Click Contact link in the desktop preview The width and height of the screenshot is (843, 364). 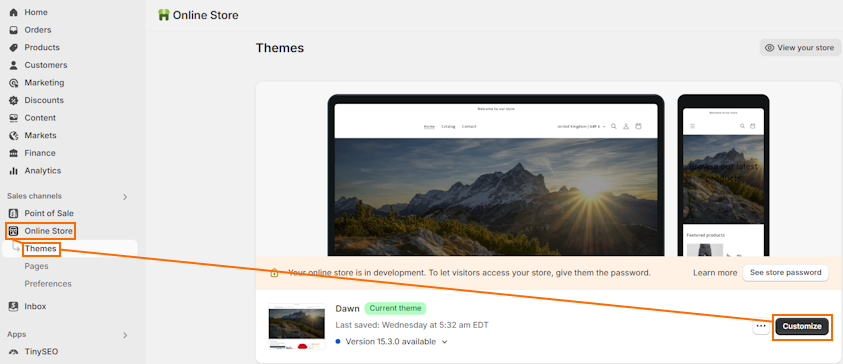(469, 126)
